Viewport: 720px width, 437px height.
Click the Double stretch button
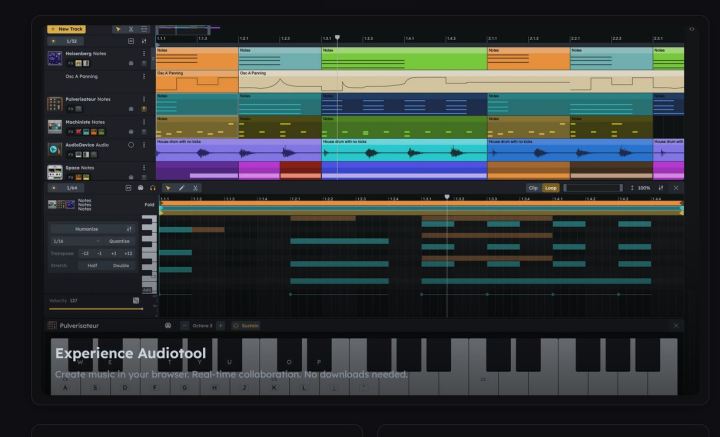tap(121, 266)
